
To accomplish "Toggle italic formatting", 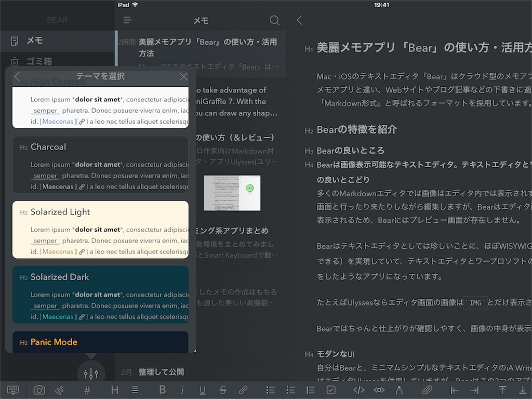I will tap(182, 390).
